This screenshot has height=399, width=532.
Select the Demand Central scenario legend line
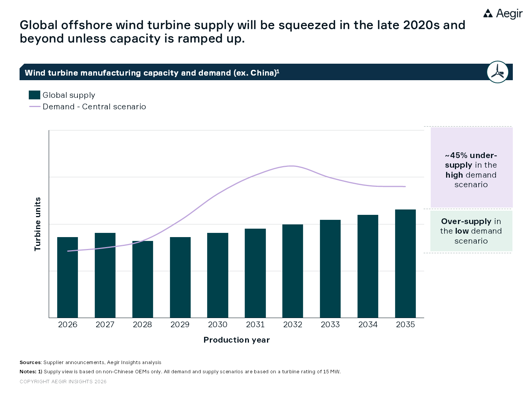(x=35, y=107)
